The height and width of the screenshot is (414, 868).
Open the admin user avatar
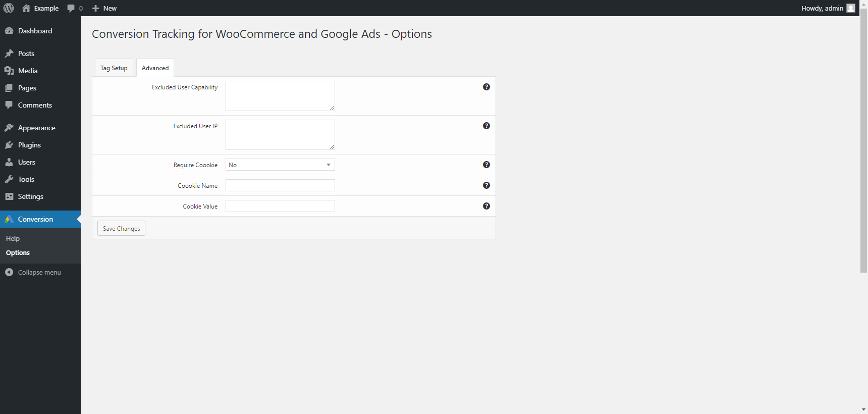click(x=851, y=8)
